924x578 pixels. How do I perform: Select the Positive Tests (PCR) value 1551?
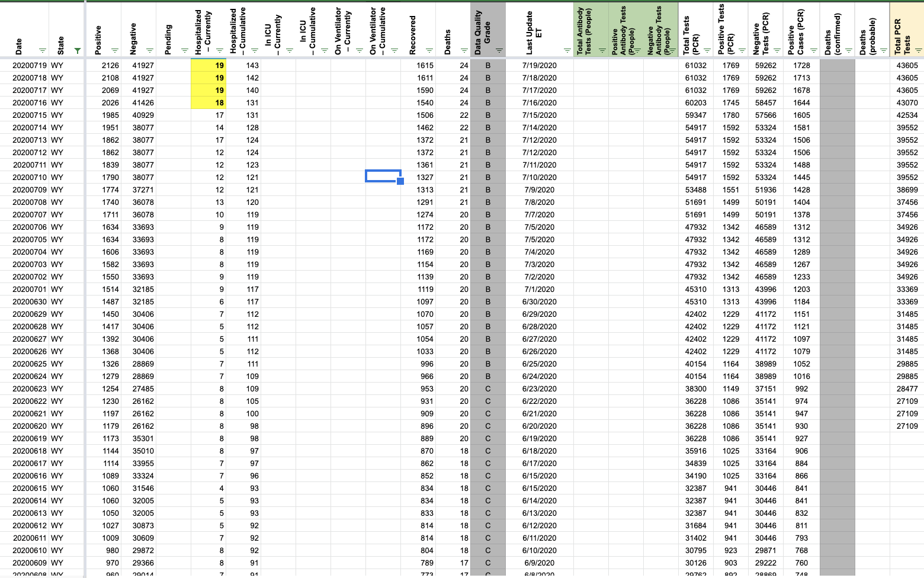tap(730, 190)
